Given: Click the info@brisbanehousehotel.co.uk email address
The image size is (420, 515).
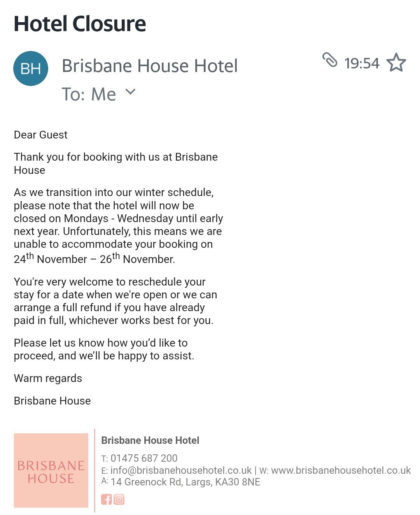Looking at the screenshot, I should tap(181, 470).
